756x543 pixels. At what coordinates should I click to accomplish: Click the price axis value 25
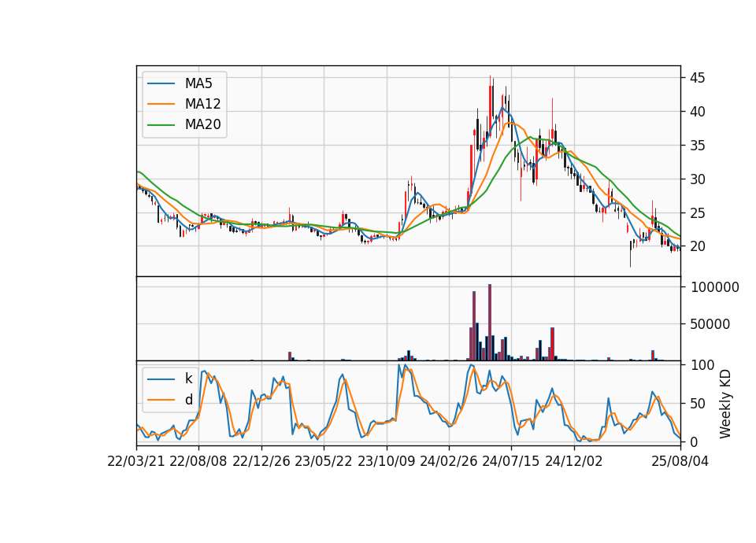[x=697, y=213]
